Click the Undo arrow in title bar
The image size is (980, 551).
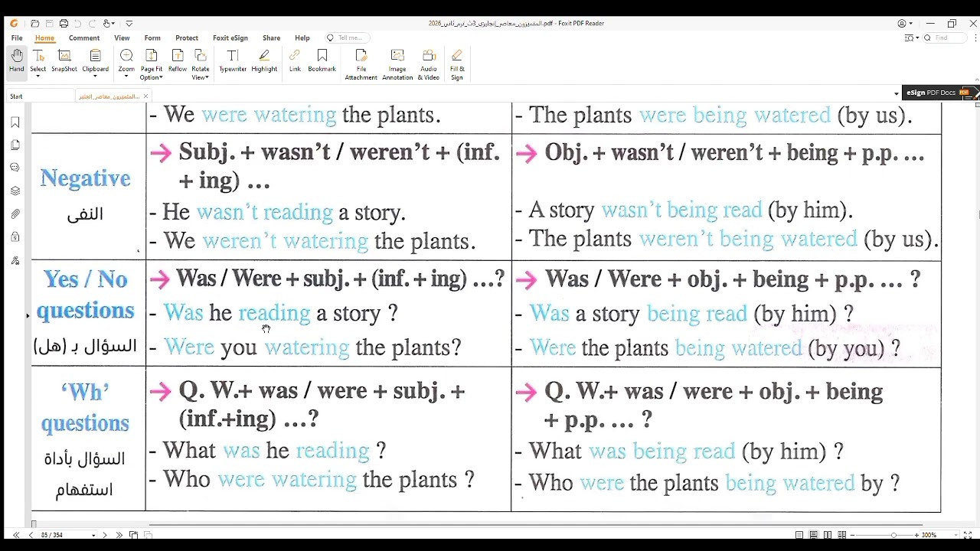pyautogui.click(x=78, y=24)
